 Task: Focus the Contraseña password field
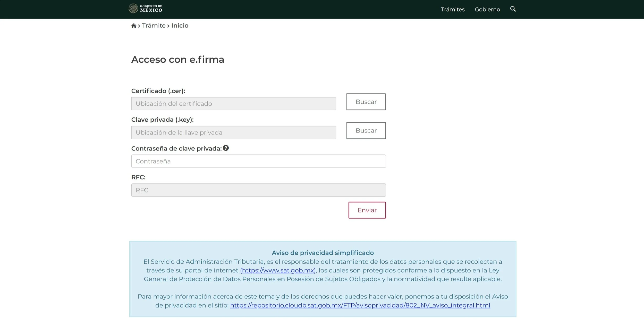258,161
